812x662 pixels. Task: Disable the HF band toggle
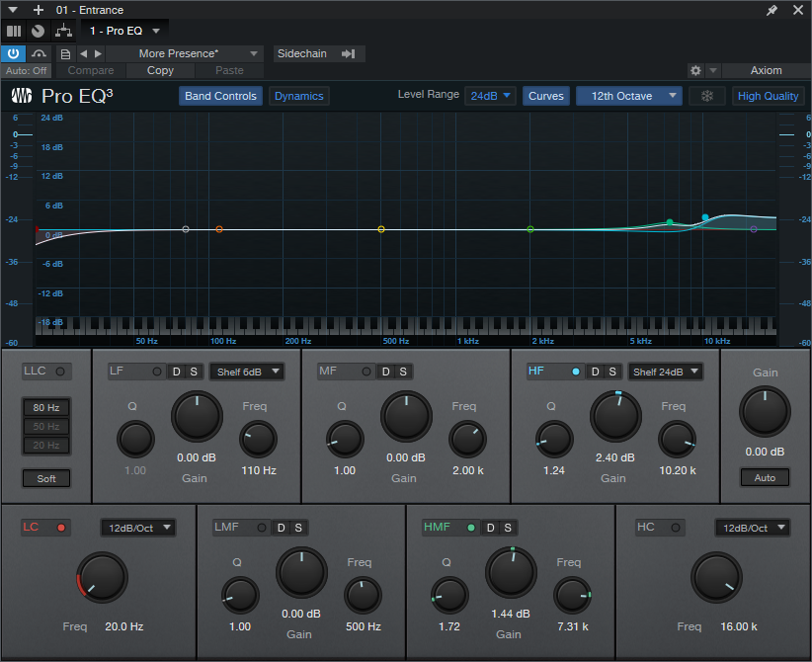[x=575, y=372]
